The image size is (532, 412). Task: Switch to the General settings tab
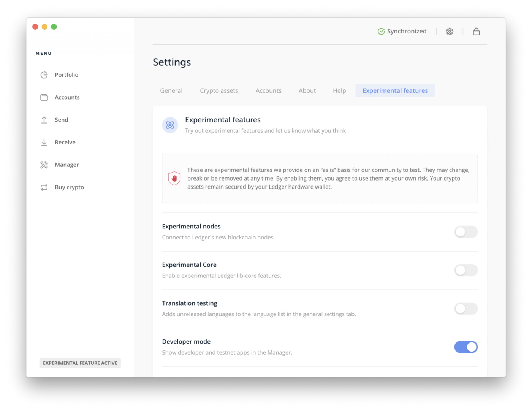pos(171,90)
